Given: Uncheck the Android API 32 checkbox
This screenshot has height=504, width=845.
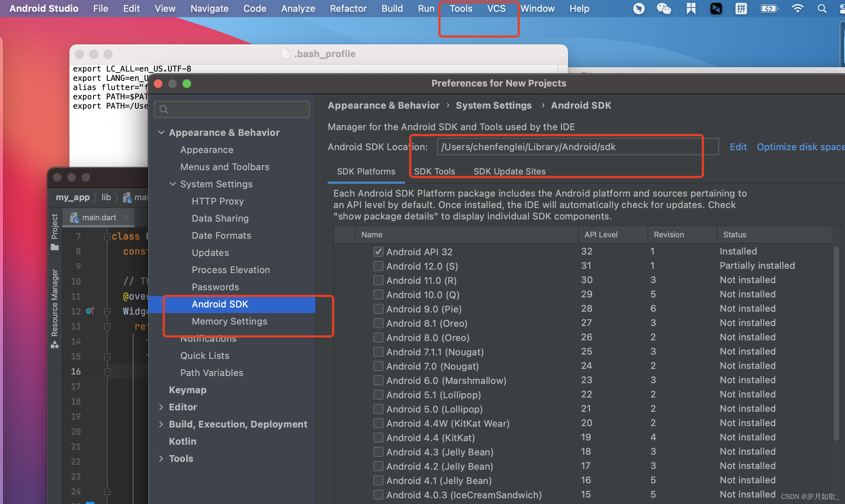Looking at the screenshot, I should 378,252.
